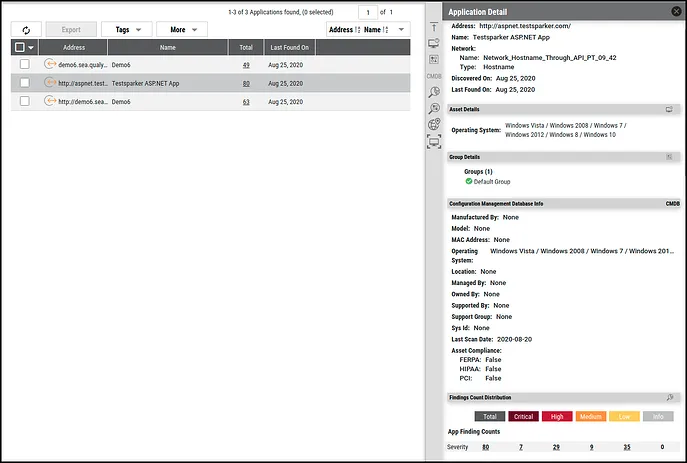Check the box for Testsparker ASP.NET App row
Image resolution: width=687 pixels, height=463 pixels.
pos(25,83)
